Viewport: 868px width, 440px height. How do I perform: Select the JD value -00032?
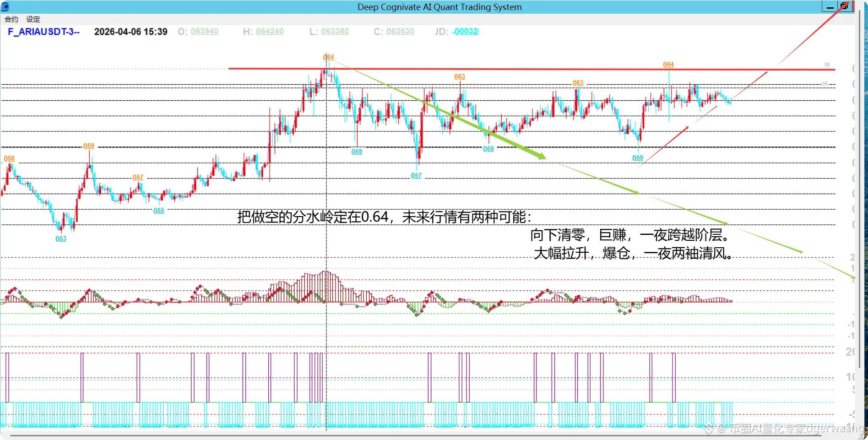[x=465, y=31]
